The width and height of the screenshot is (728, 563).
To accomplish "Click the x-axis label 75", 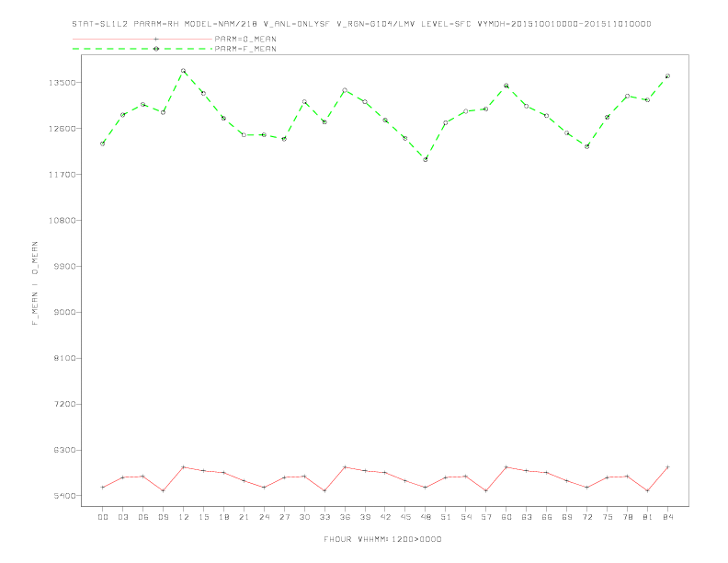I will [x=608, y=517].
